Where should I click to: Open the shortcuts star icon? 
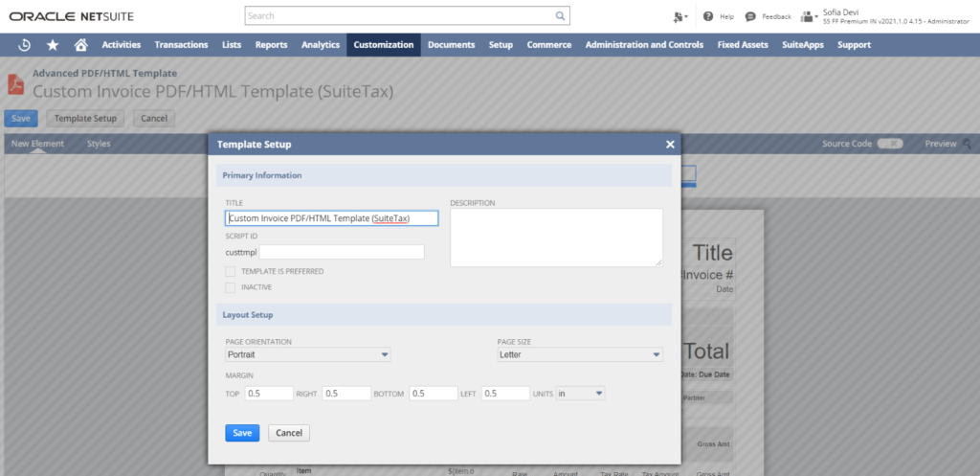tap(53, 45)
